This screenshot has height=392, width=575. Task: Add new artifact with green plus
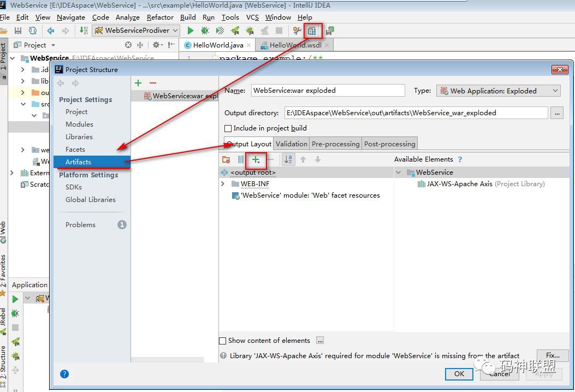pyautogui.click(x=138, y=83)
